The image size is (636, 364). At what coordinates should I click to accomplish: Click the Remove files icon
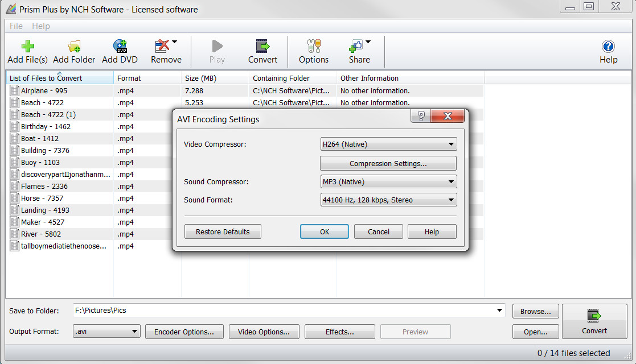tap(162, 45)
